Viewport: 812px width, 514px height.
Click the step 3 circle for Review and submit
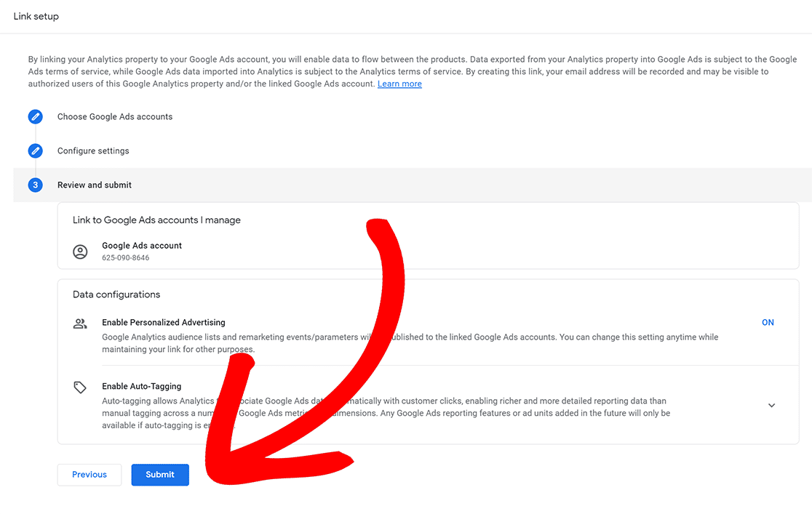(x=35, y=185)
